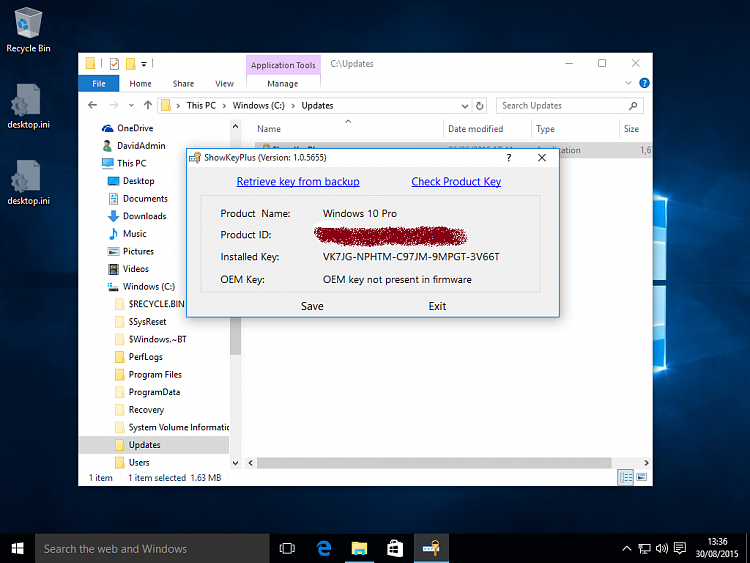Open the Program Files folder in tree

[149, 375]
